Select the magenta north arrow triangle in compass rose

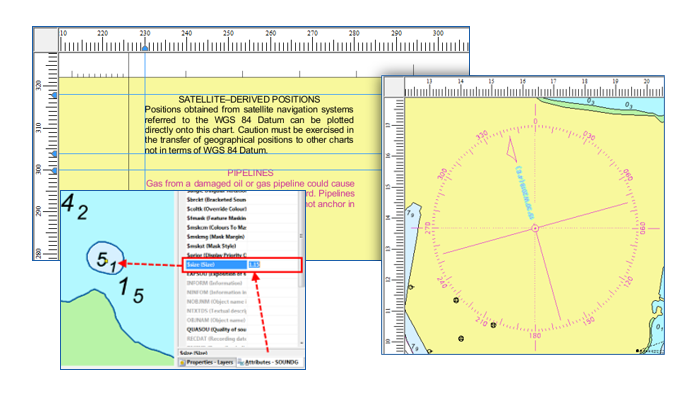512,150
